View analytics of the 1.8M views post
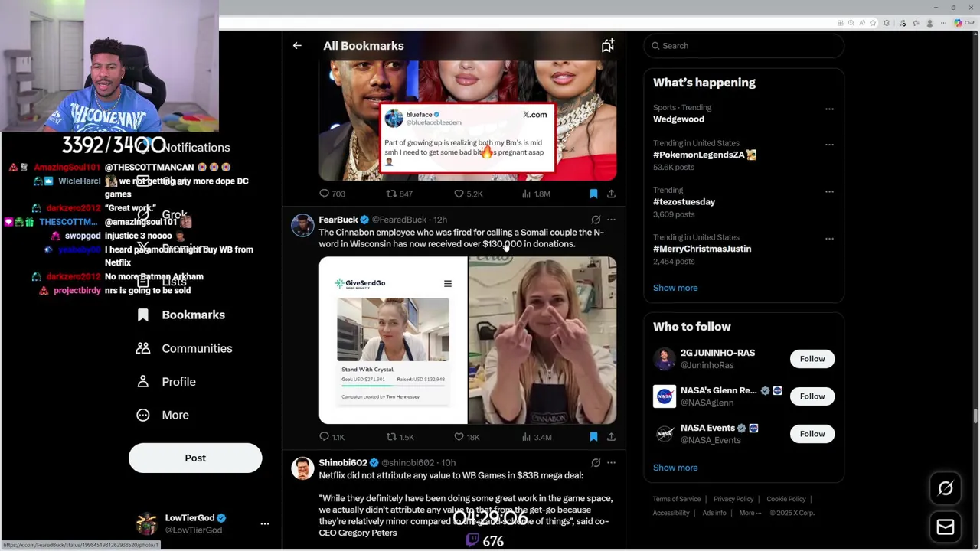The height and width of the screenshot is (551, 980). (x=536, y=194)
